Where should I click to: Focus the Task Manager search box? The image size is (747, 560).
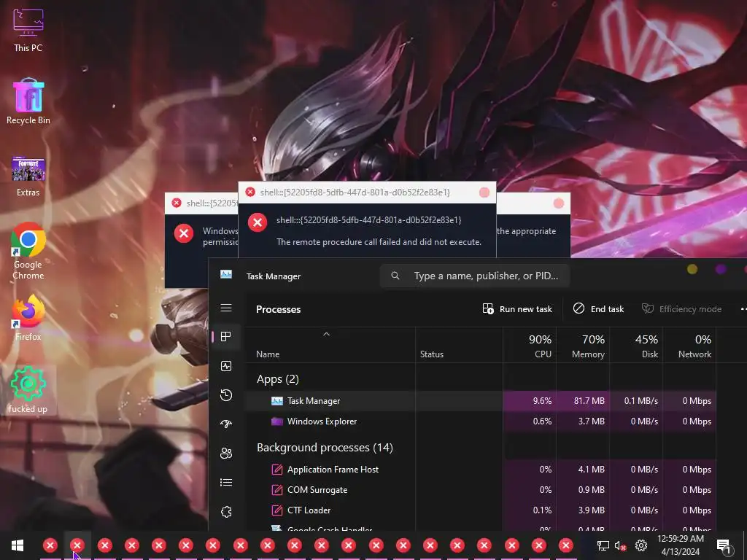pos(475,276)
